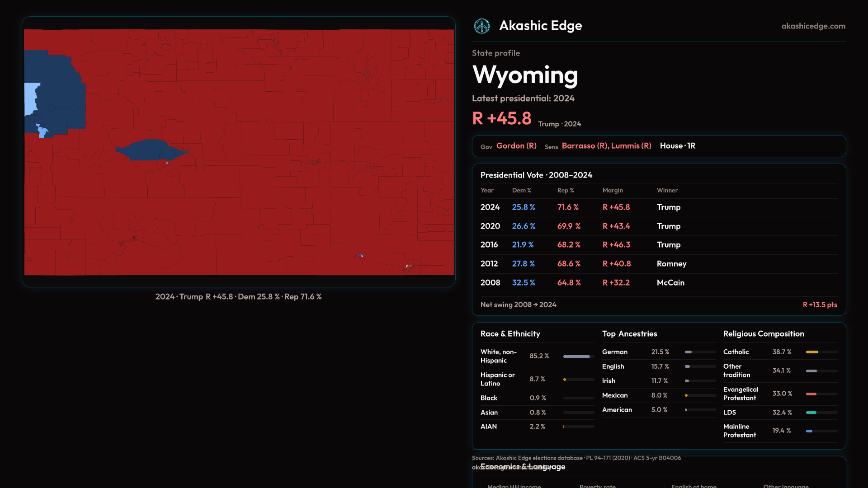Open the akashicedge.com link
This screenshot has width=868, height=488.
click(x=813, y=26)
